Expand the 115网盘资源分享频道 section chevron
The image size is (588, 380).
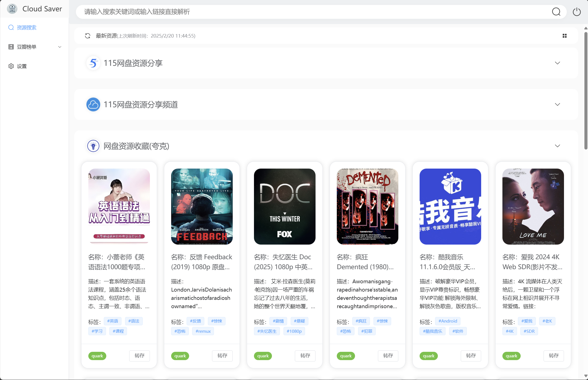pyautogui.click(x=557, y=104)
